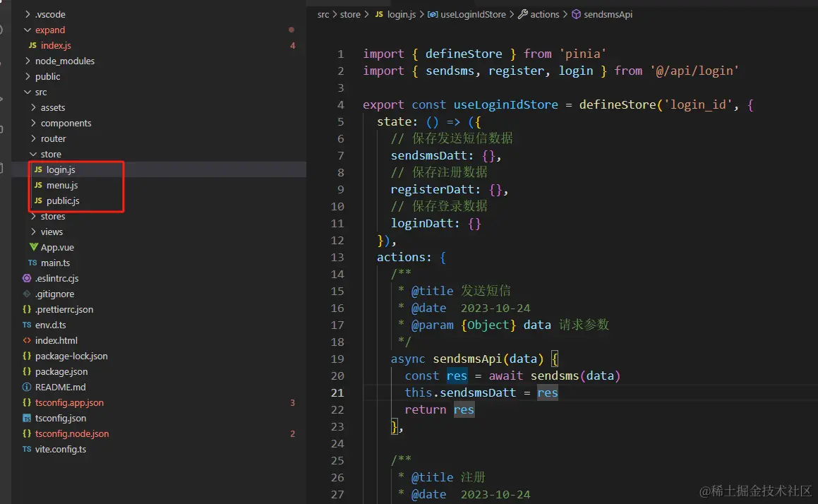Open tsconfig.node.json in the explorer
Screen dimensions: 818x504
tap(72, 433)
